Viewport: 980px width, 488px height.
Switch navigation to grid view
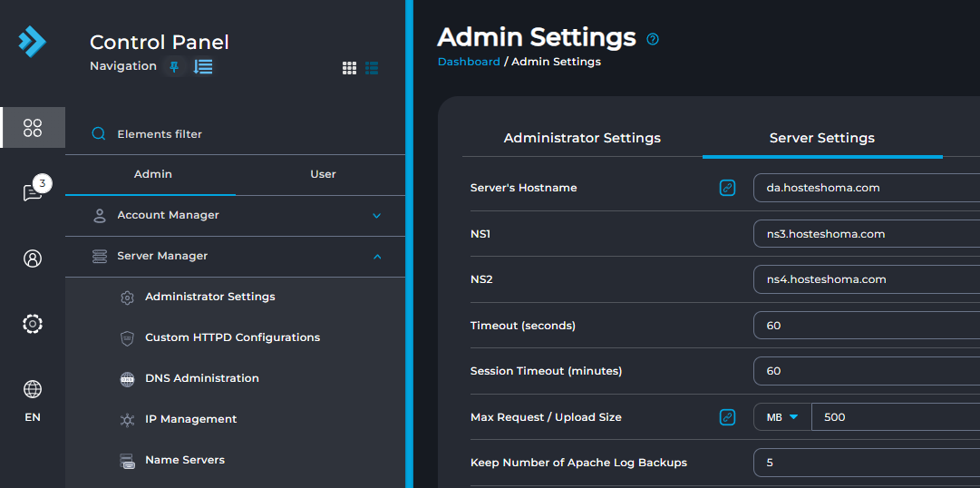coord(349,68)
